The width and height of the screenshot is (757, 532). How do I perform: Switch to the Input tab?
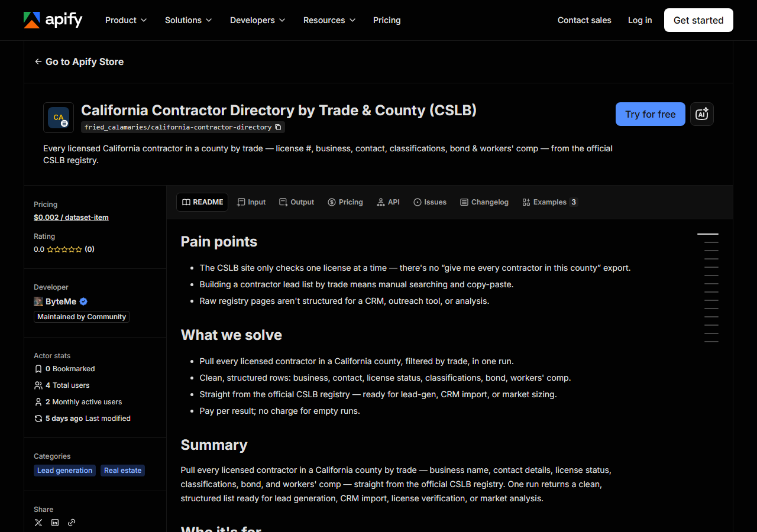[x=251, y=202]
